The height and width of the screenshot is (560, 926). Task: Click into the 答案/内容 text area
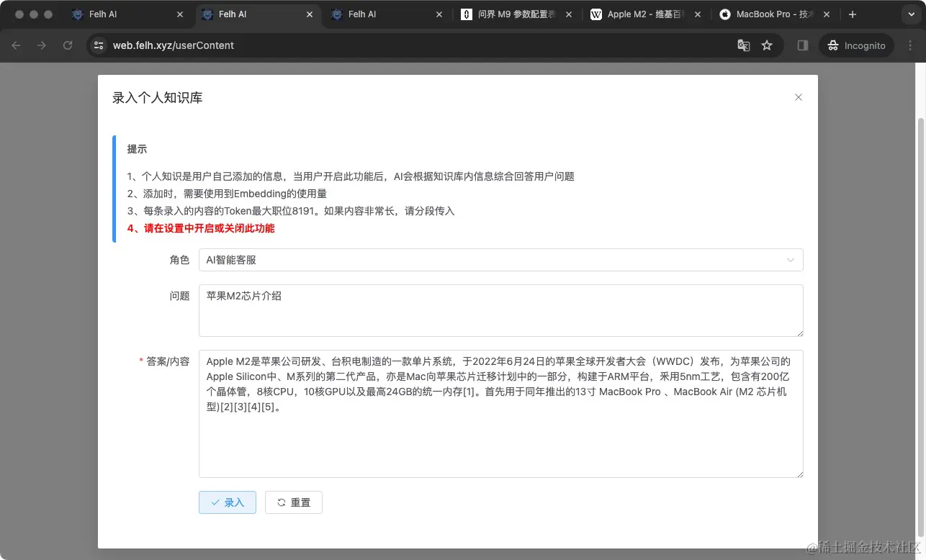click(500, 414)
